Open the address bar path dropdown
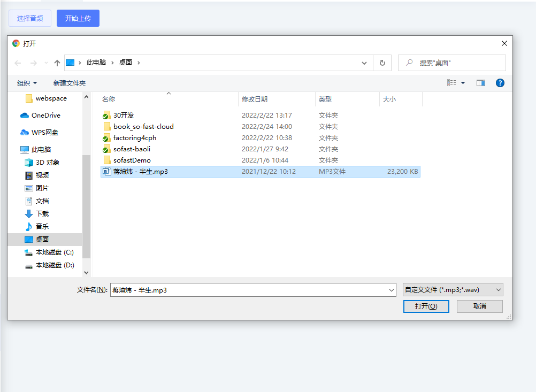 pos(364,63)
